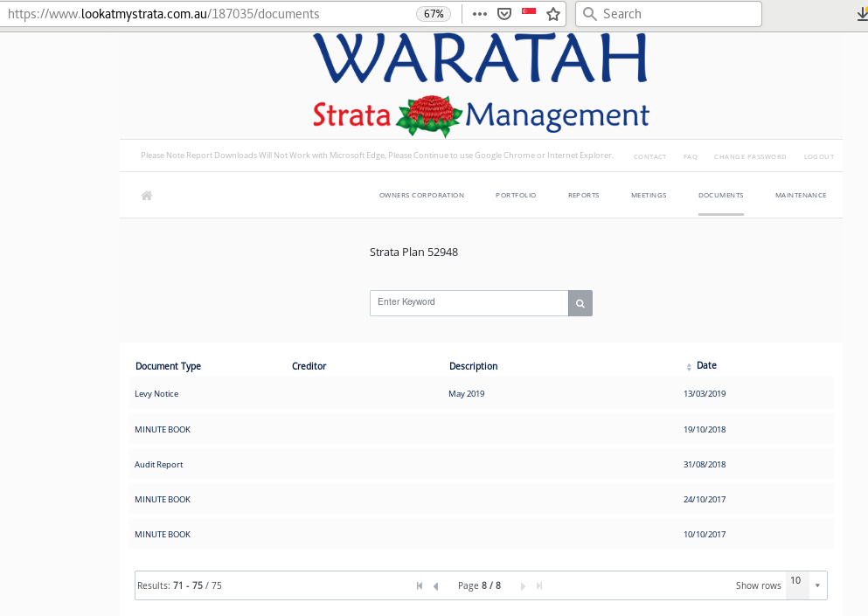Go to next results page arrow

click(523, 585)
